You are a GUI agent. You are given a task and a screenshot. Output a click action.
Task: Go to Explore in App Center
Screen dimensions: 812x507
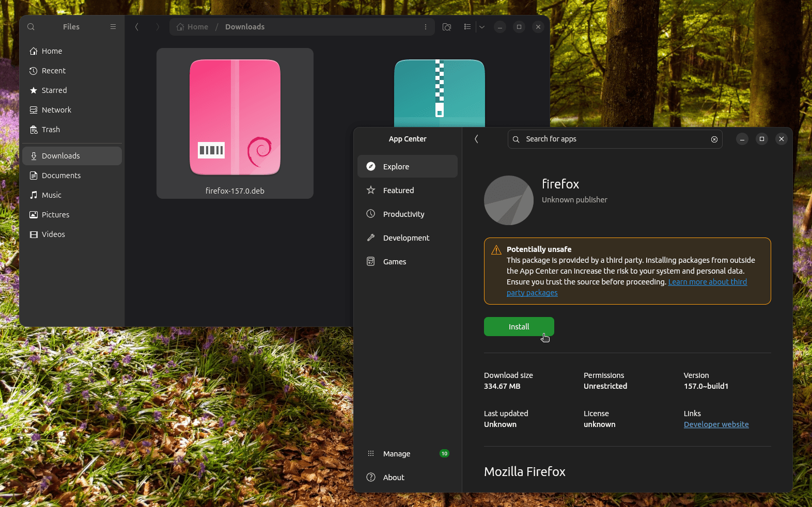pos(408,167)
